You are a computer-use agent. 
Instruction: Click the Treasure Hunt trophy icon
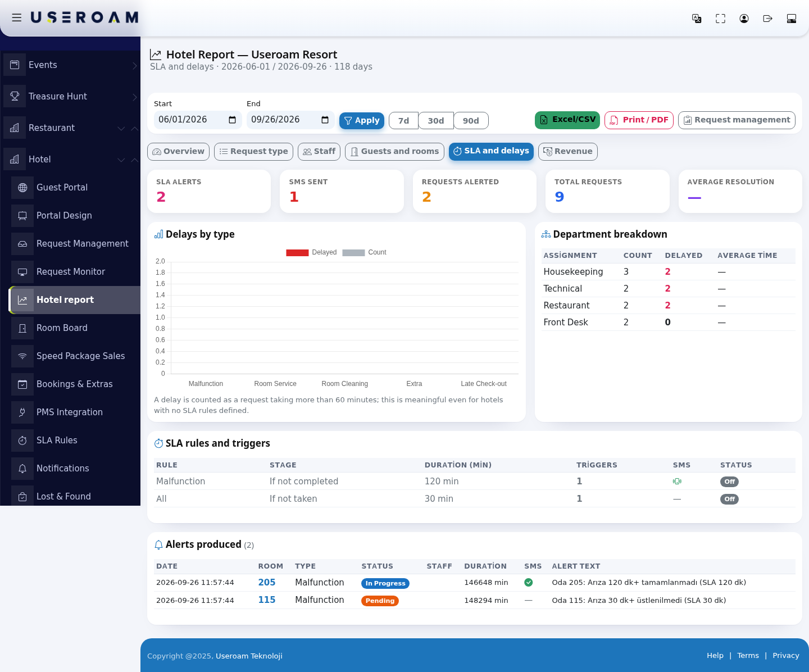click(15, 96)
